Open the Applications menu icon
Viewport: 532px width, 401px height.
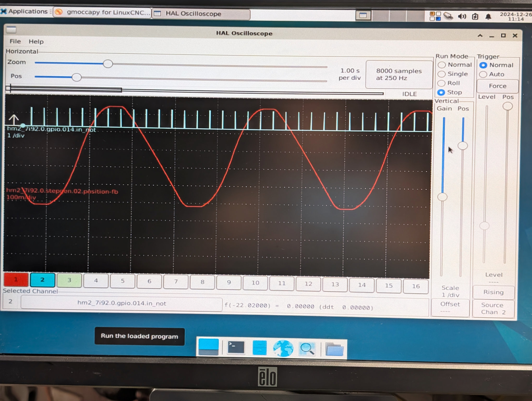pyautogui.click(x=4, y=11)
